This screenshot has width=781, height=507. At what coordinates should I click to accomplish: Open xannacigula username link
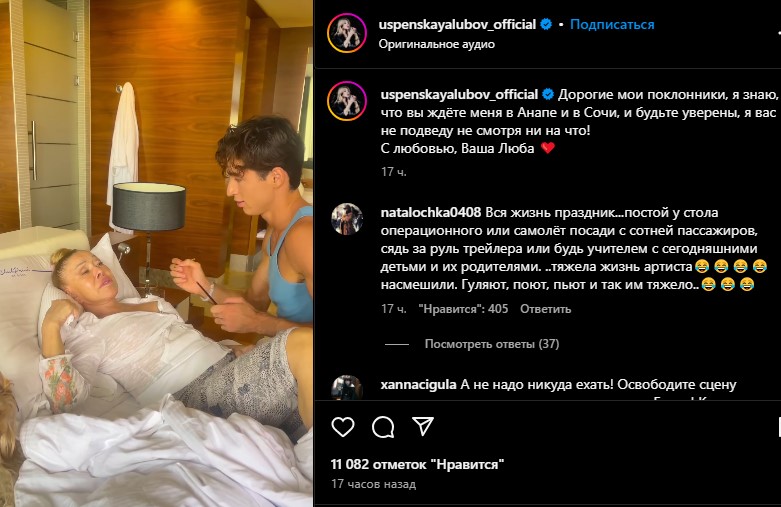coord(418,384)
